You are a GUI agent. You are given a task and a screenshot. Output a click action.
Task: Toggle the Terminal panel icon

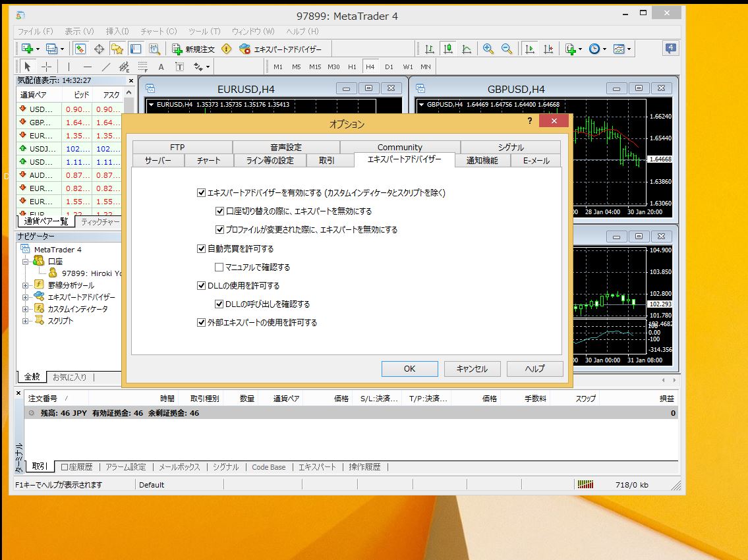point(136,49)
